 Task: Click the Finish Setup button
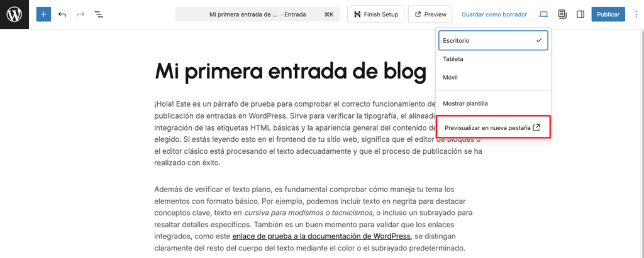[376, 14]
